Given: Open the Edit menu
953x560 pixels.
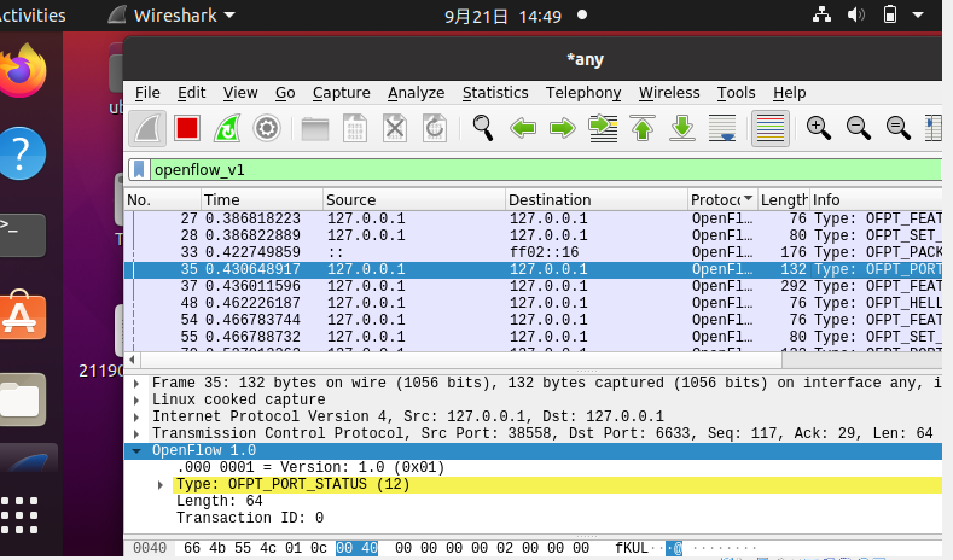Looking at the screenshot, I should pyautogui.click(x=191, y=92).
